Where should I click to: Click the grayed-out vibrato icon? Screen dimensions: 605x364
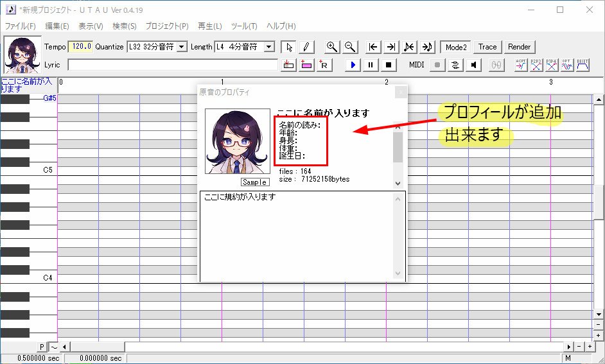click(496, 65)
